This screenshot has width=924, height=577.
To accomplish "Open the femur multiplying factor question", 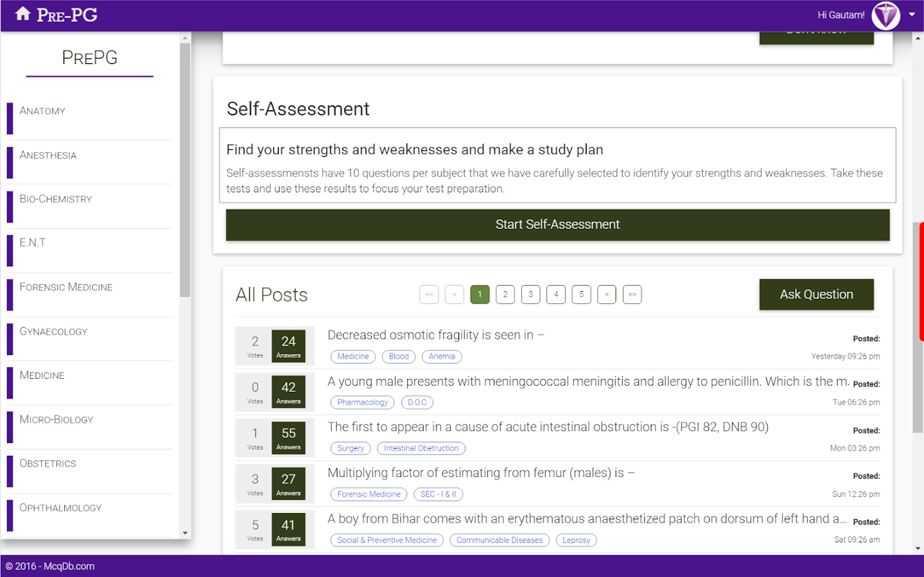I will (481, 473).
